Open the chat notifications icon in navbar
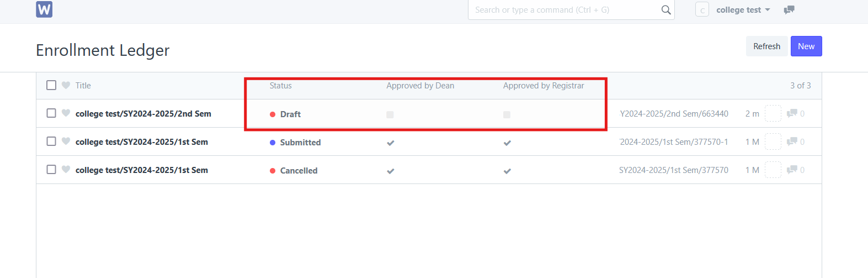 pos(789,10)
